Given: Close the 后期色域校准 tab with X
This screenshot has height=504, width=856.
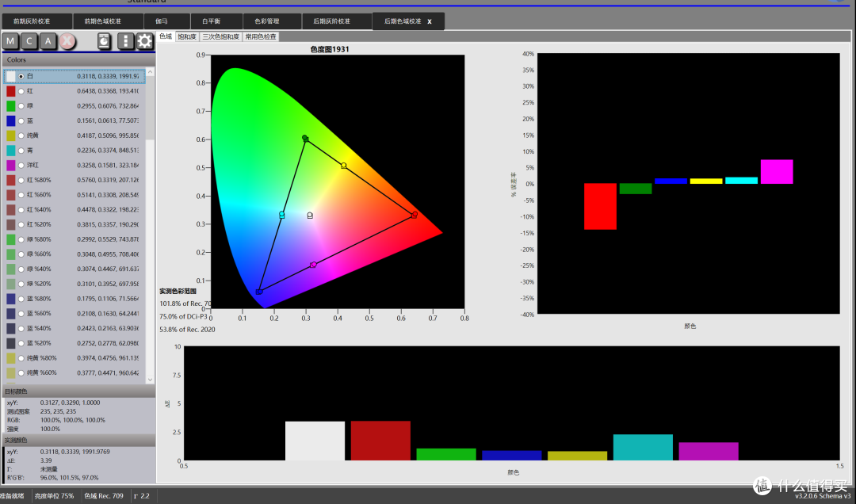Looking at the screenshot, I should click(x=430, y=22).
